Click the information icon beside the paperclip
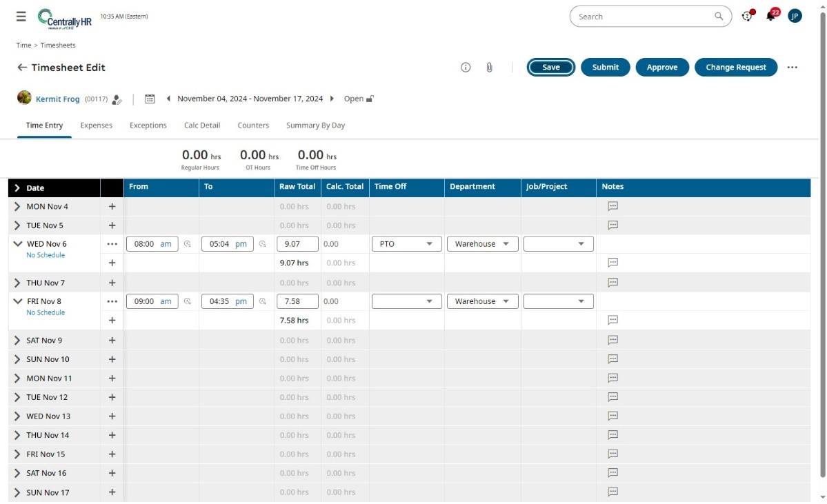The width and height of the screenshot is (827, 504). click(465, 68)
